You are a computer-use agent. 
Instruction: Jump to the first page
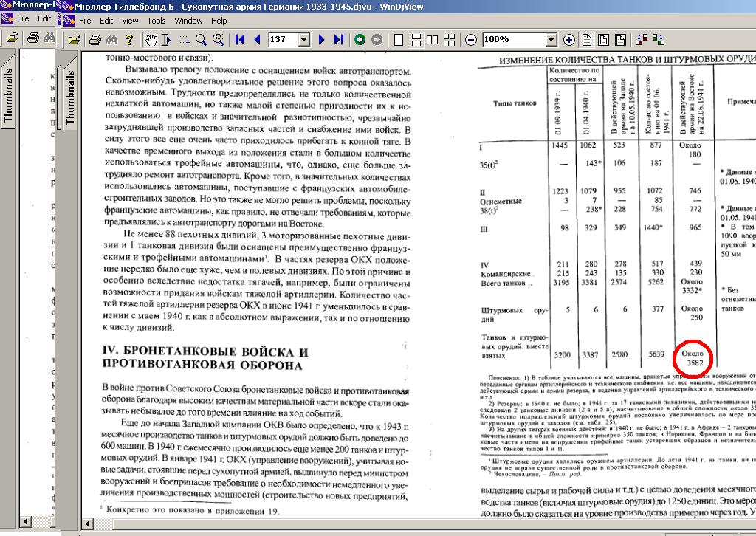[240, 39]
